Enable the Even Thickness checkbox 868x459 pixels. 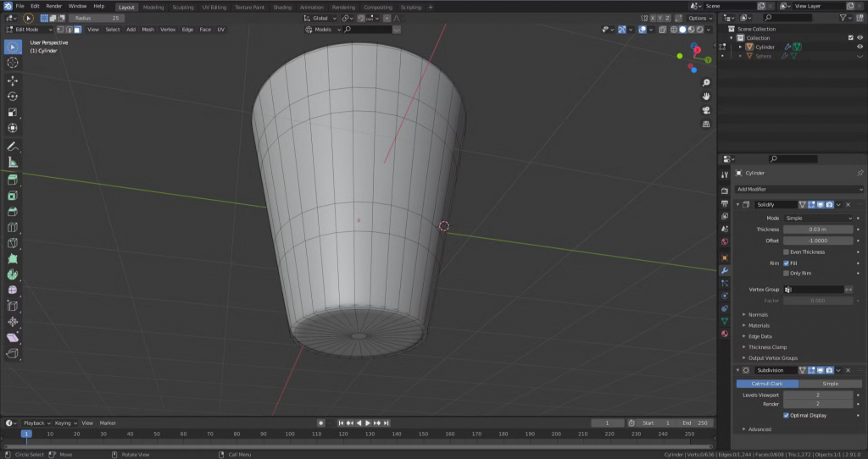786,252
